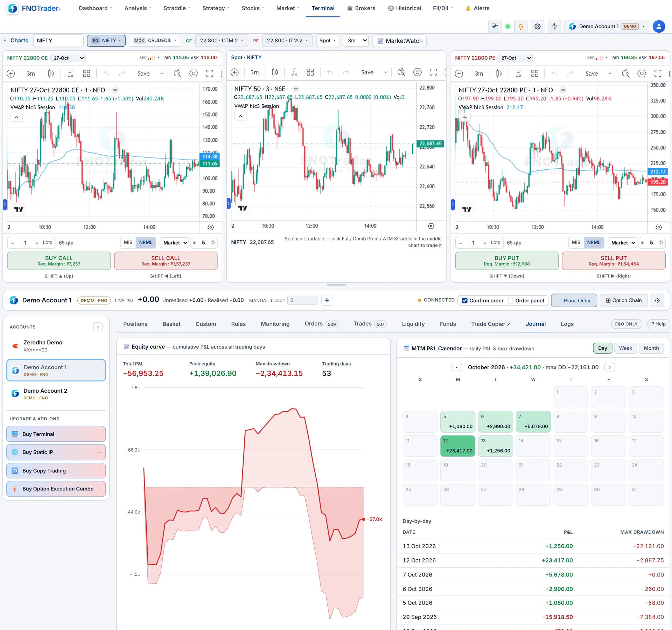The height and width of the screenshot is (630, 672).
Task: Click the SELL PUT button
Action: (x=614, y=261)
